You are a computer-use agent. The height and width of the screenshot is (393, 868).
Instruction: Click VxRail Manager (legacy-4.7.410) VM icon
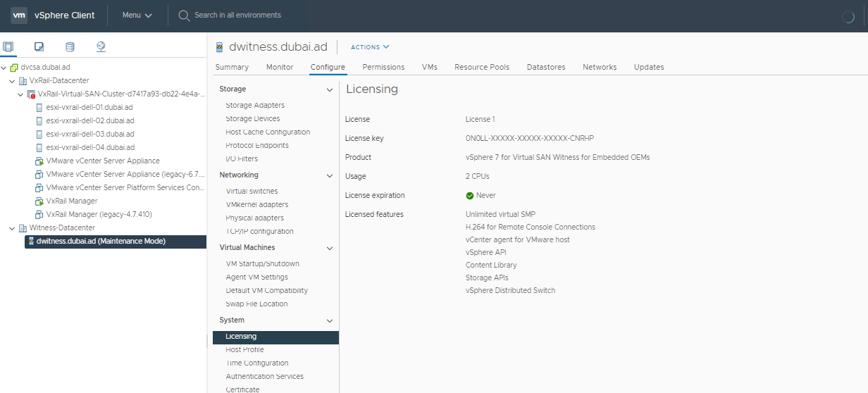(39, 215)
